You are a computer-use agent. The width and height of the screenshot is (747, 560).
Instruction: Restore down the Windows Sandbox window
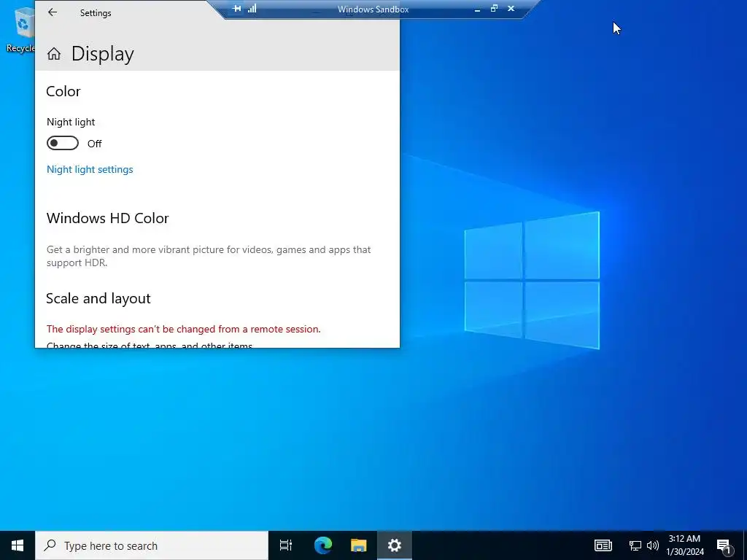pos(494,8)
